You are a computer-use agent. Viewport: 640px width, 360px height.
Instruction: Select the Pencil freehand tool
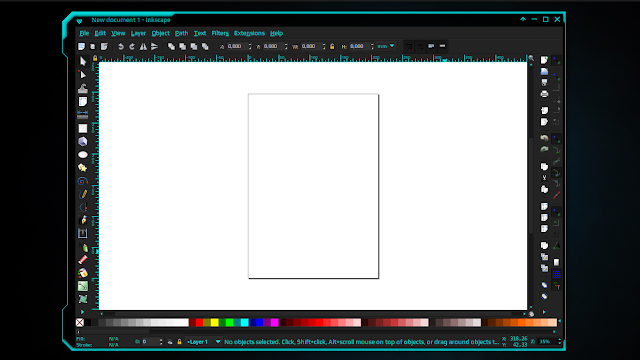tap(83, 194)
